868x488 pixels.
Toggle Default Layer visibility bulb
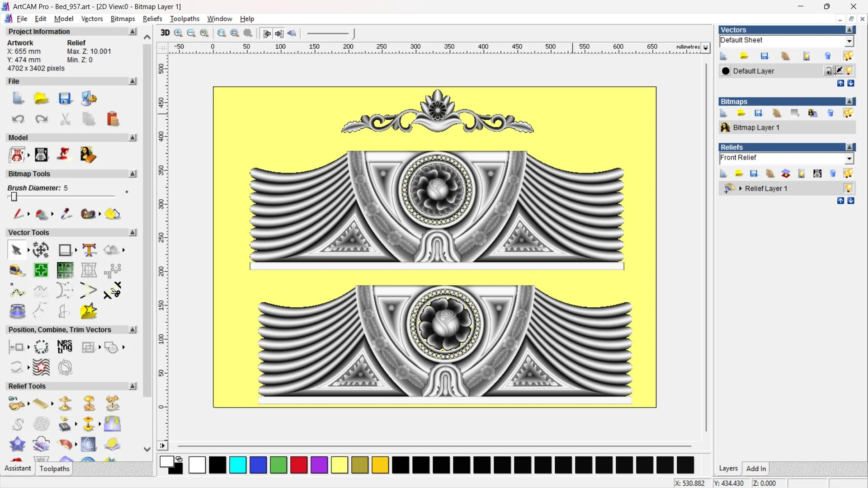[849, 71]
